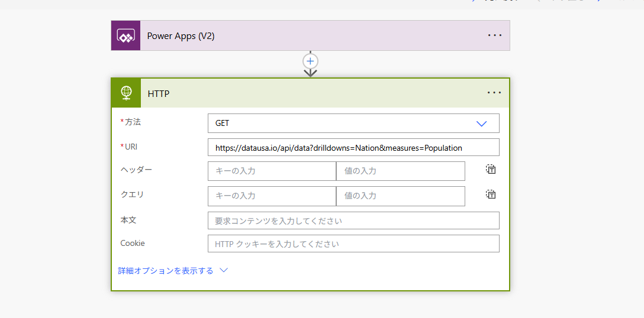Select the Power Apps (V2) trigger header
The width and height of the screenshot is (644, 318).
tap(311, 35)
